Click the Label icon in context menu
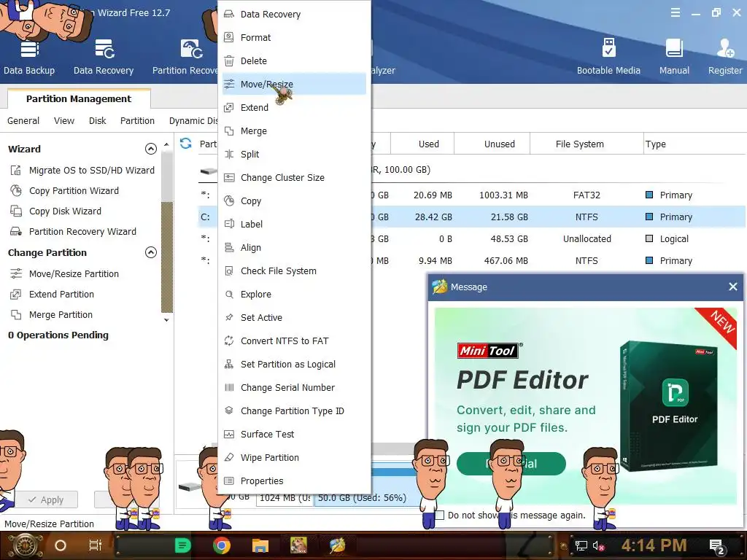The image size is (747, 560). (229, 225)
